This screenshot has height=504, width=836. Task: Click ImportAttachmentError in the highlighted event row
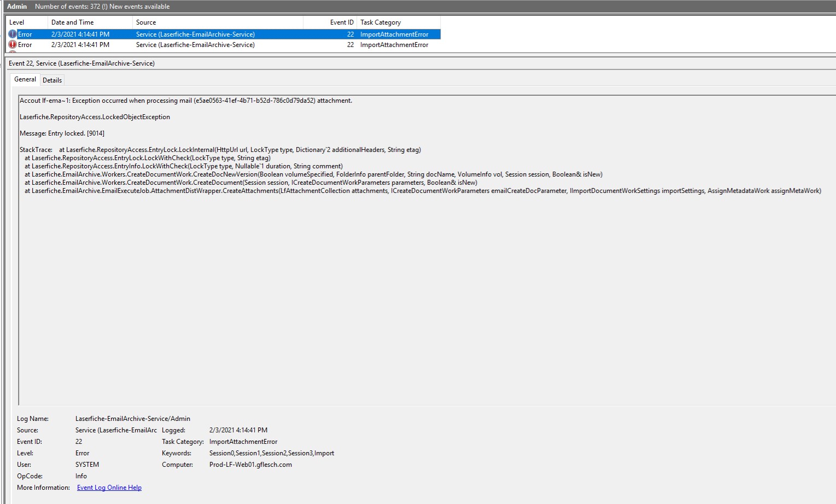point(394,34)
